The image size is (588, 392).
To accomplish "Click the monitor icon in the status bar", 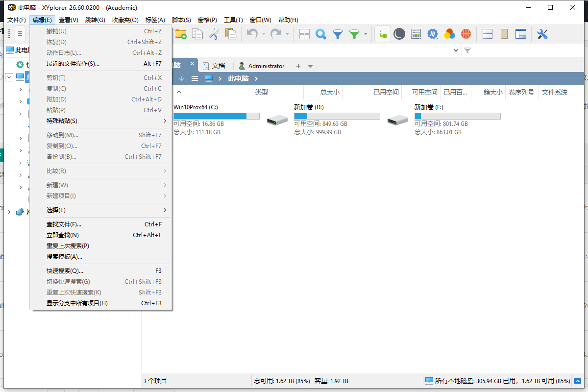I will (x=429, y=381).
